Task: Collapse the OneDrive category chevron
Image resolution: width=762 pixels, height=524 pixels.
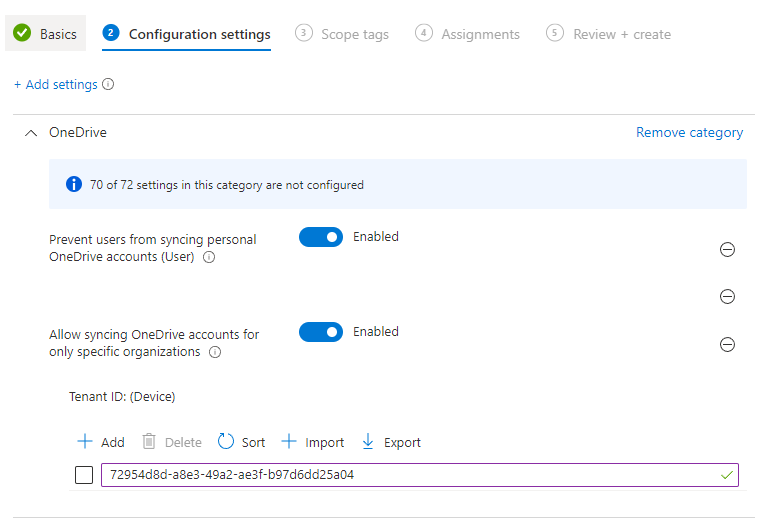Action: pyautogui.click(x=31, y=133)
